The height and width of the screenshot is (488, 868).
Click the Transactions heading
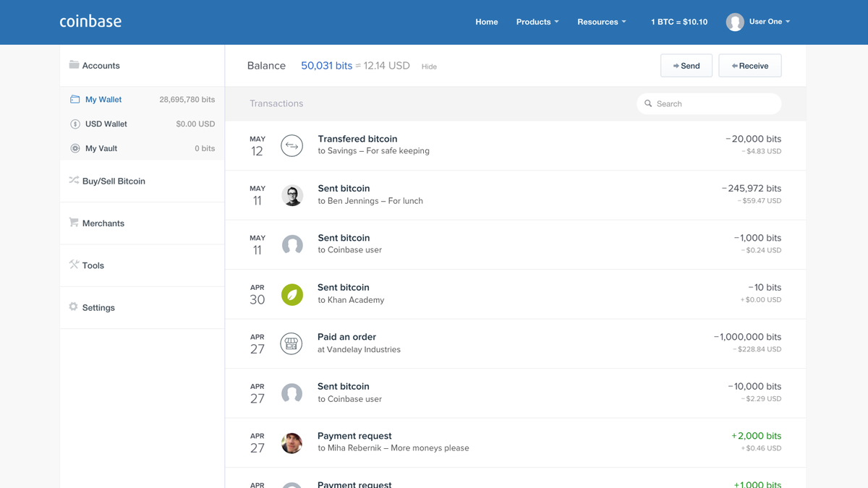[x=276, y=103]
